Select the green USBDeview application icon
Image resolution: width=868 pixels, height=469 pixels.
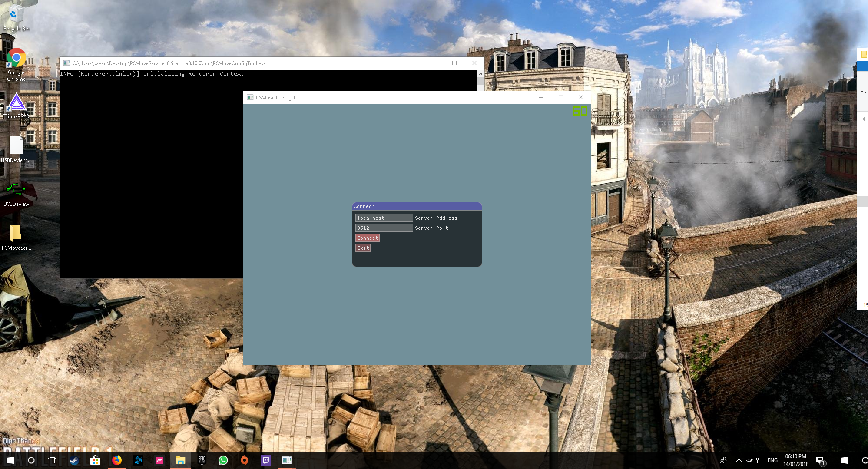[16, 194]
